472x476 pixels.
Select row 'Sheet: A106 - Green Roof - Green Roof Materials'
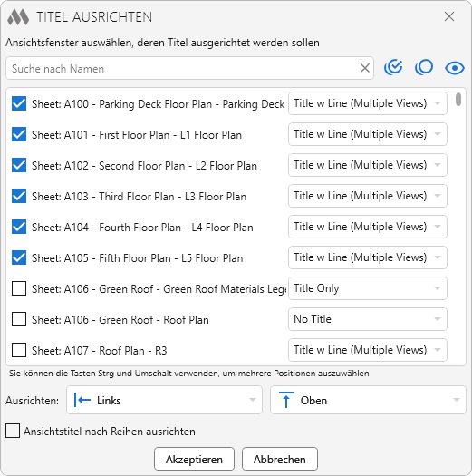click(159, 289)
